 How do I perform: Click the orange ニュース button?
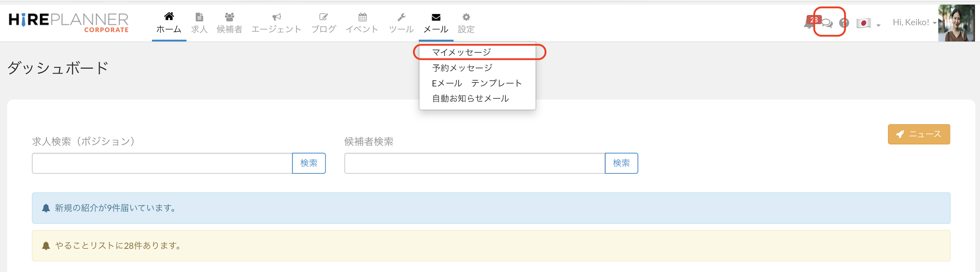tap(919, 134)
